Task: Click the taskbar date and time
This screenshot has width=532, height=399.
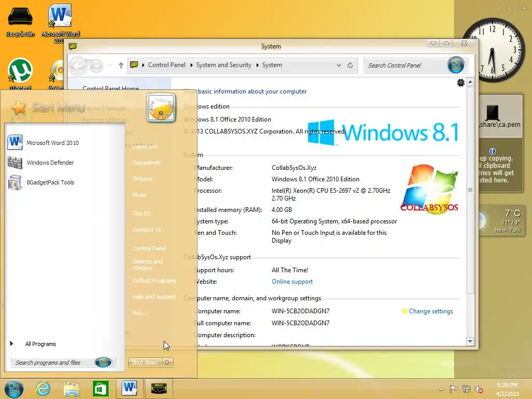Action: [x=507, y=389]
